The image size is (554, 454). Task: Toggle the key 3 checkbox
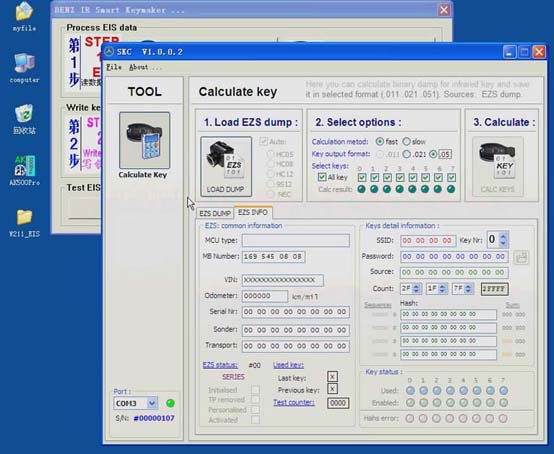pos(400,177)
